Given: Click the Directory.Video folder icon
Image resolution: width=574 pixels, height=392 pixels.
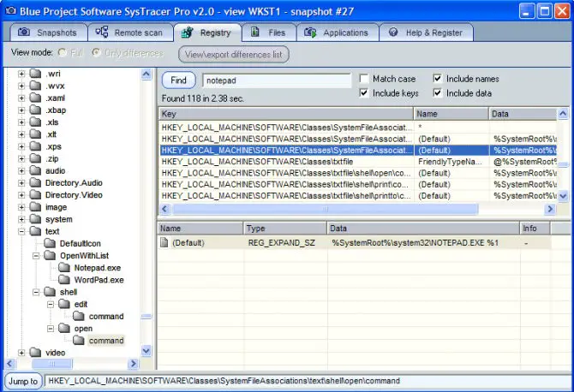Looking at the screenshot, I should [x=35, y=194].
